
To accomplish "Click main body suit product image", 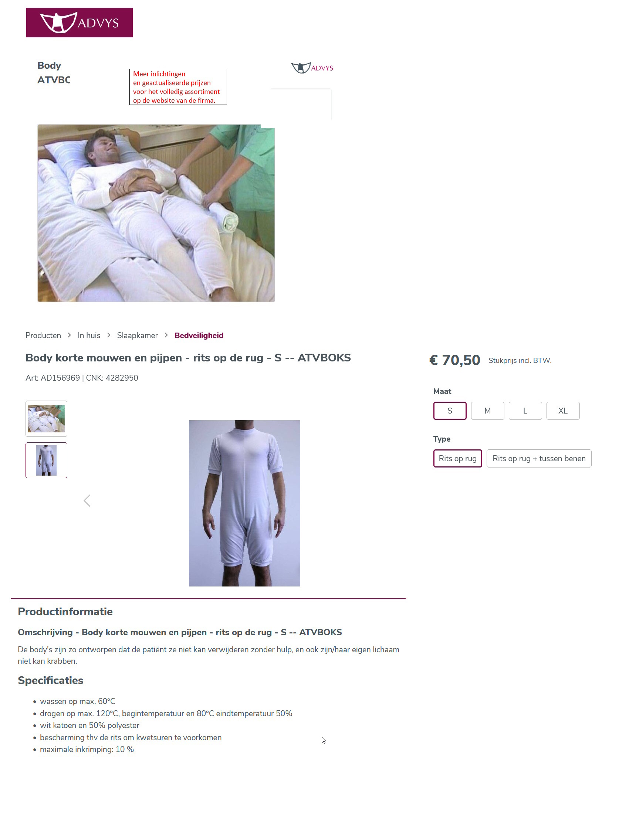I will tap(245, 504).
